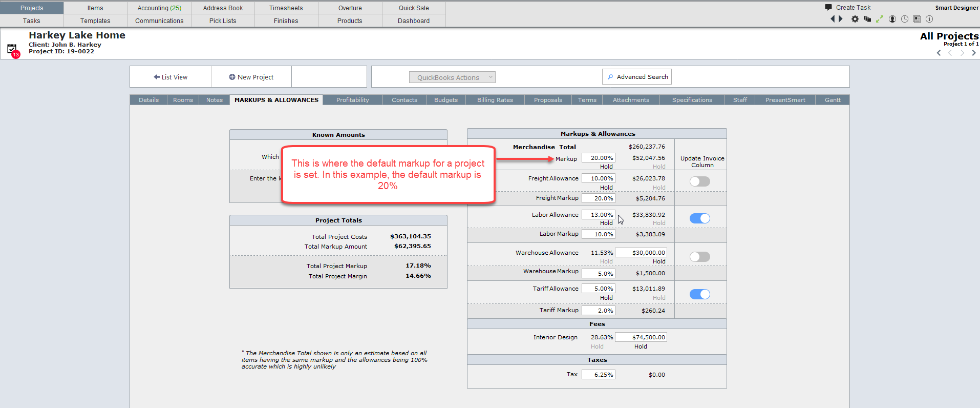This screenshot has height=408, width=980.
Task: Click the green expand arrows icon
Action: click(880, 19)
